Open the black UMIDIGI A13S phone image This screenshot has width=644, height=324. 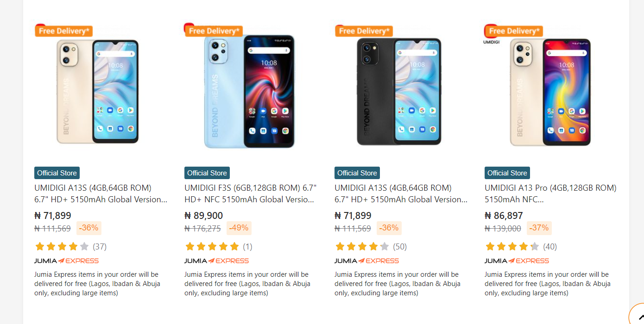click(399, 91)
